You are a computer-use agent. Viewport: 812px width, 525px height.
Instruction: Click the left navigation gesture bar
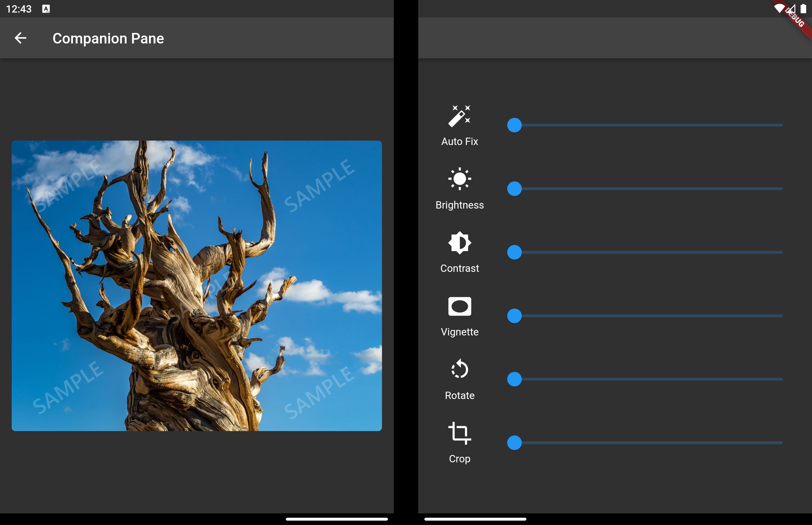pos(337,519)
